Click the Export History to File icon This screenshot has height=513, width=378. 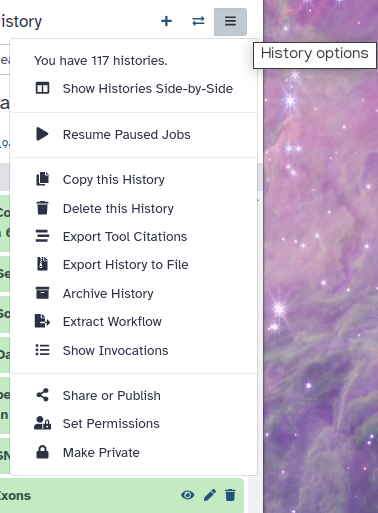tap(42, 264)
